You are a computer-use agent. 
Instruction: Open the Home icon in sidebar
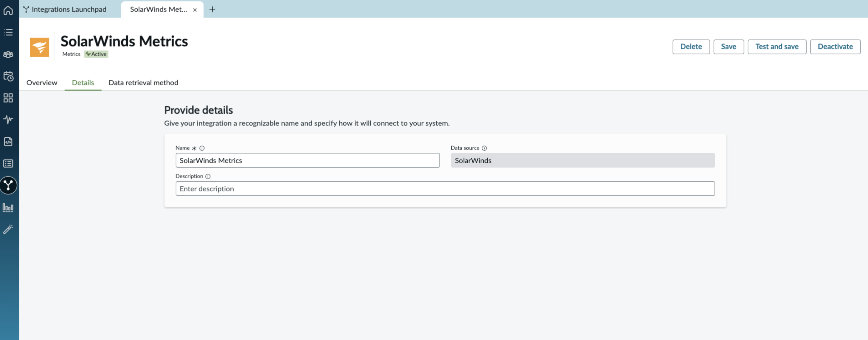(x=8, y=10)
